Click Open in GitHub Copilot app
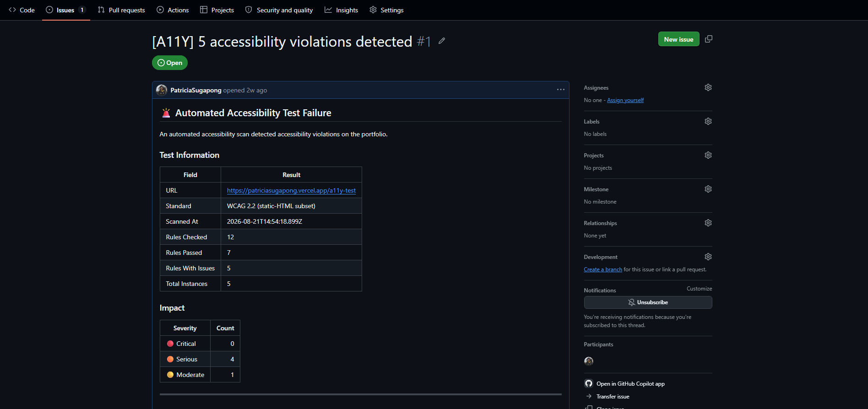Screen dimensions: 868x409 click(625, 384)
